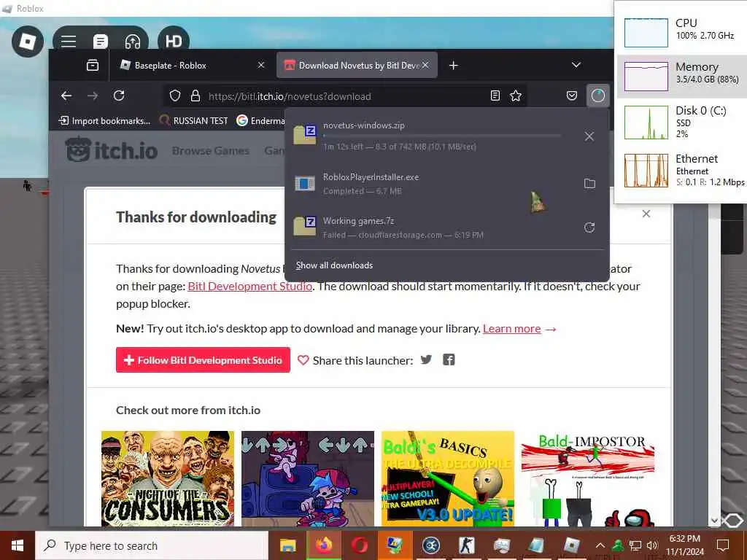This screenshot has height=560, width=747.
Task: Cancel novetus-windows.zip download
Action: click(589, 136)
